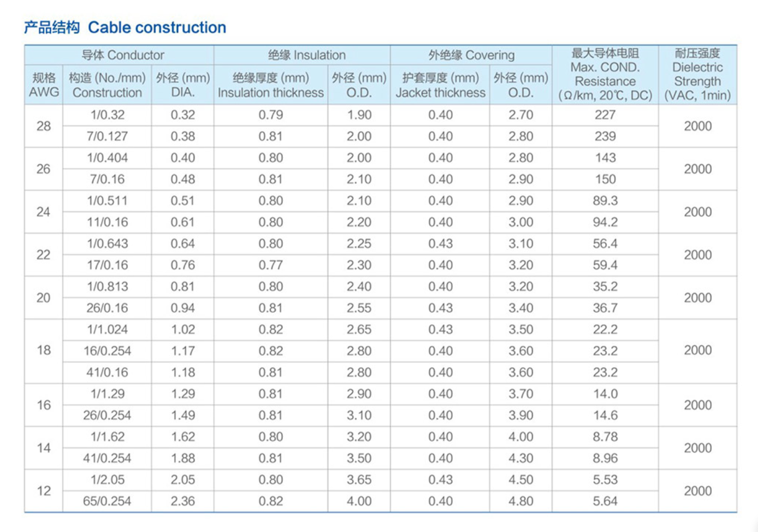Select the 227 resistance value cell
This screenshot has height=532, width=758.
point(605,115)
